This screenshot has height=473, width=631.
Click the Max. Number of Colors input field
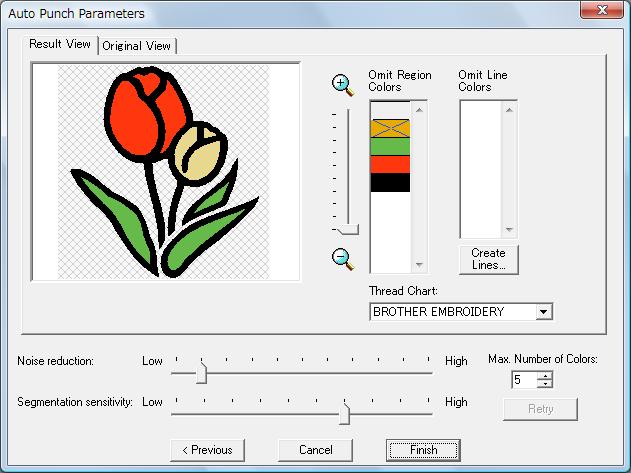click(x=525, y=380)
